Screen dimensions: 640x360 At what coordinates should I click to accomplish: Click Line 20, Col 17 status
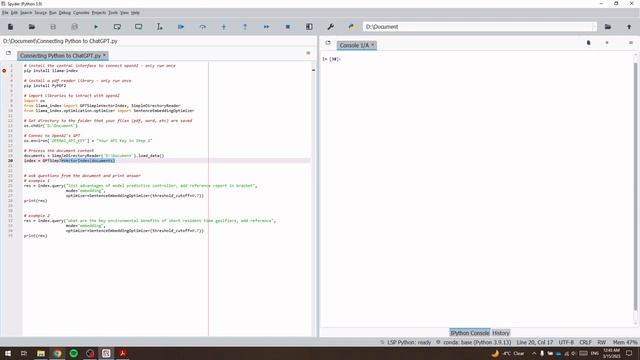[x=535, y=342]
